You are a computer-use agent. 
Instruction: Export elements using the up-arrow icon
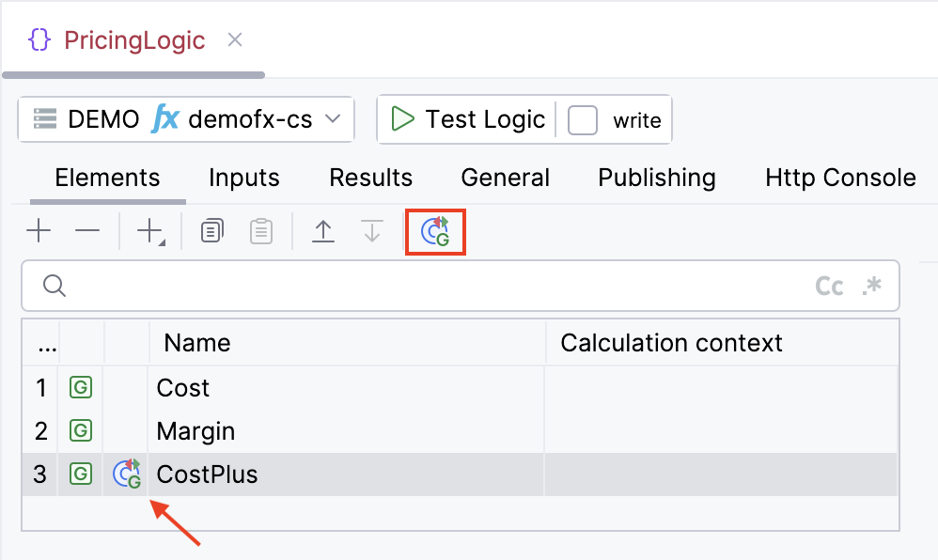pos(323,230)
